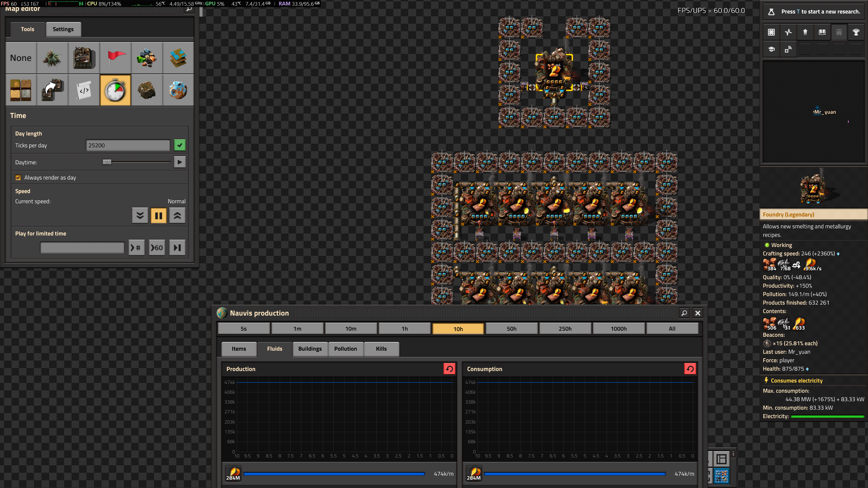Select the Time tool stopwatch icon
868x488 pixels.
point(115,90)
